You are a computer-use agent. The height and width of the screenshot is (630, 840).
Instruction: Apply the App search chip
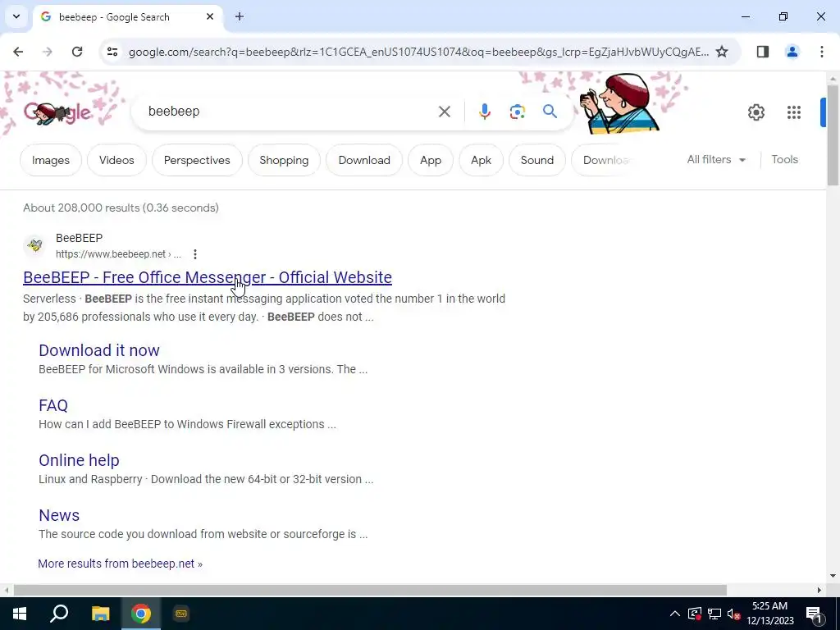click(x=430, y=160)
